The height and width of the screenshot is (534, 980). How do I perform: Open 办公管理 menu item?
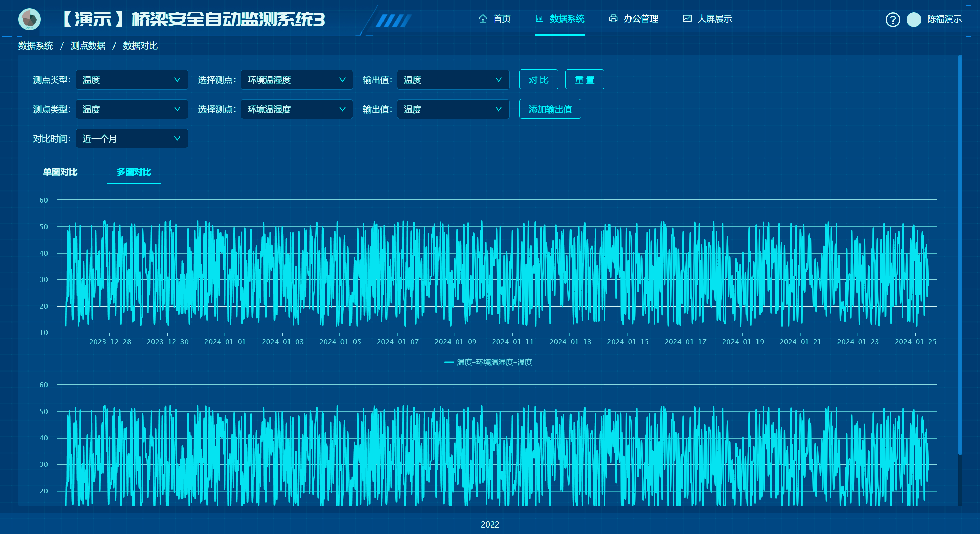(x=641, y=19)
